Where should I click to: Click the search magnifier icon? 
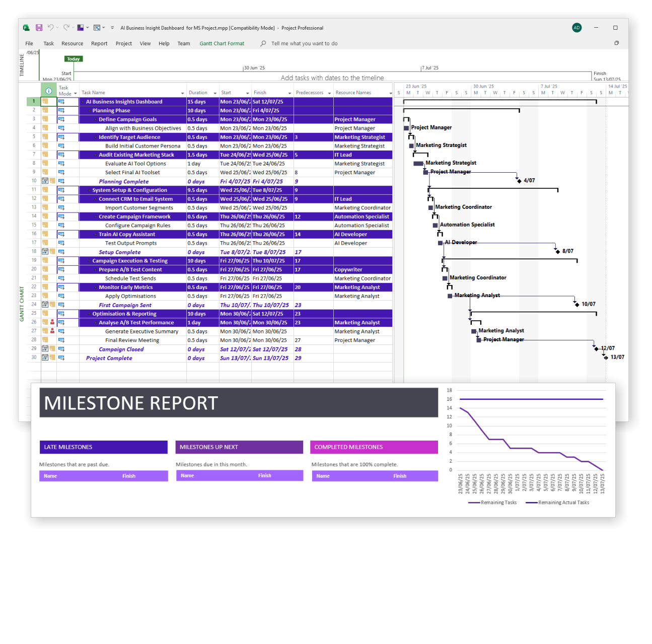click(x=263, y=43)
